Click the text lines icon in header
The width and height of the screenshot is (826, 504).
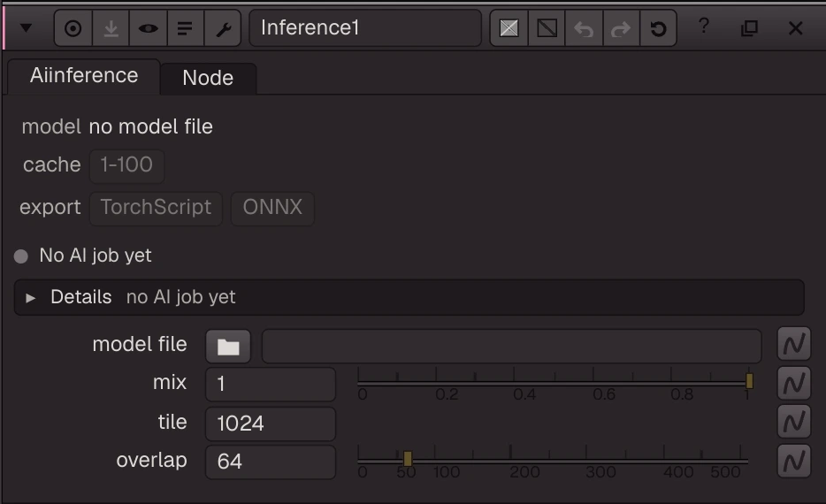pyautogui.click(x=185, y=28)
